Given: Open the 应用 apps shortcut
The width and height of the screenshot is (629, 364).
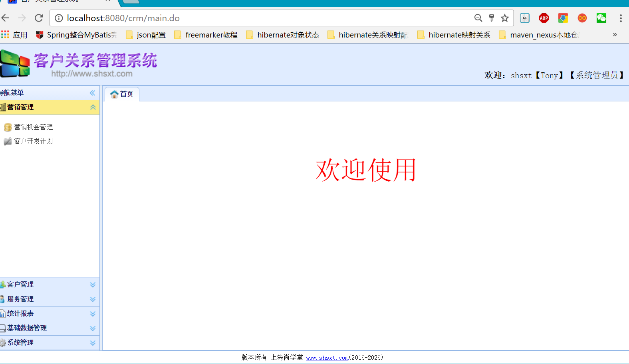Looking at the screenshot, I should point(14,35).
